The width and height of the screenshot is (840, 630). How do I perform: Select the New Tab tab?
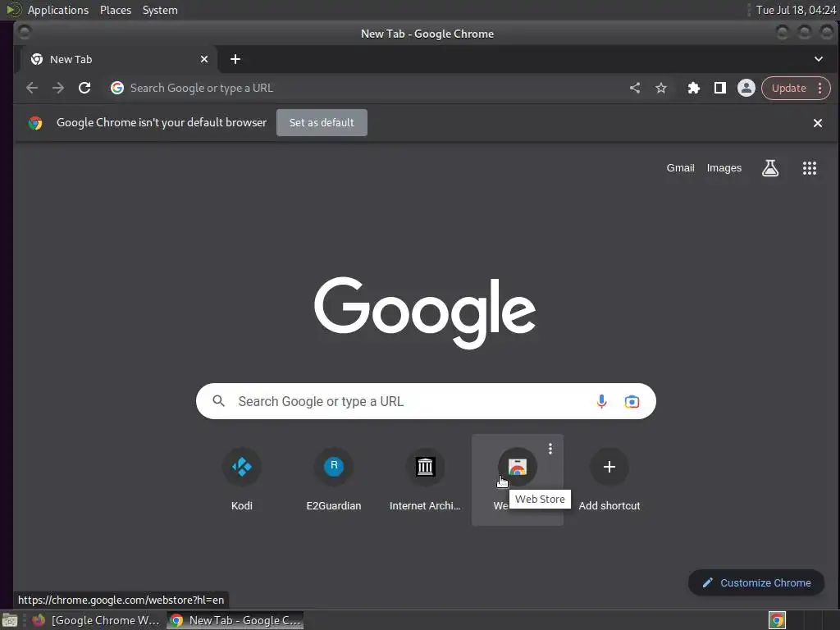pos(119,59)
